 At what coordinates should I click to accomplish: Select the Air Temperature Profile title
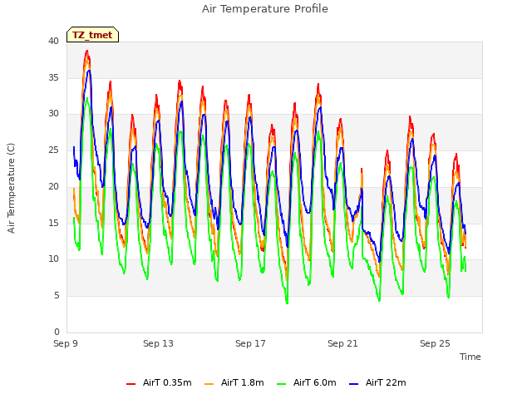coord(265,9)
